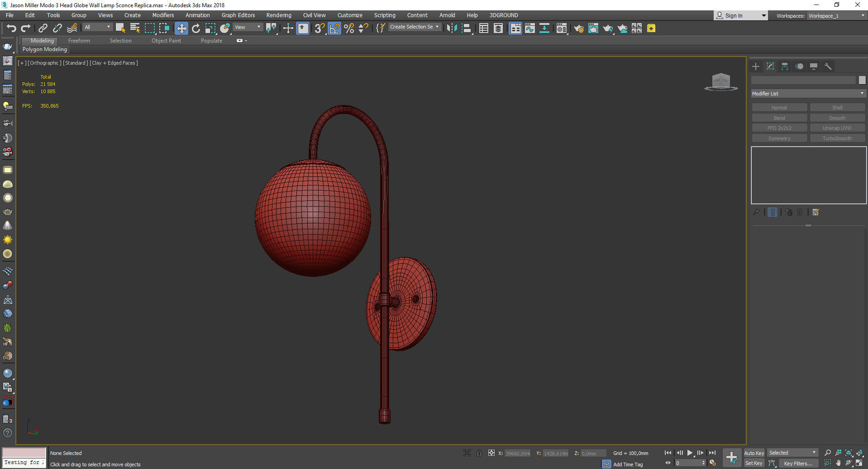This screenshot has width=868, height=469.
Task: Activate Bind to Space Warp tool
Action: [x=72, y=28]
